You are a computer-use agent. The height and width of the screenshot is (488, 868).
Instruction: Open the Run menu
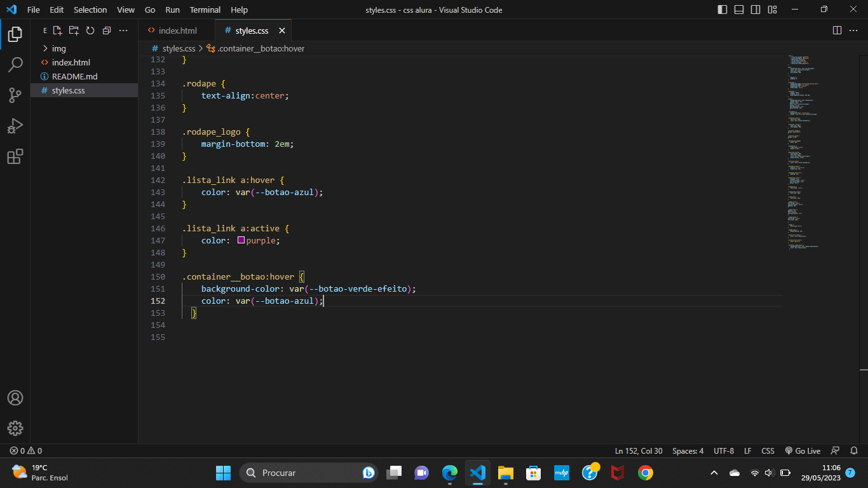point(172,10)
